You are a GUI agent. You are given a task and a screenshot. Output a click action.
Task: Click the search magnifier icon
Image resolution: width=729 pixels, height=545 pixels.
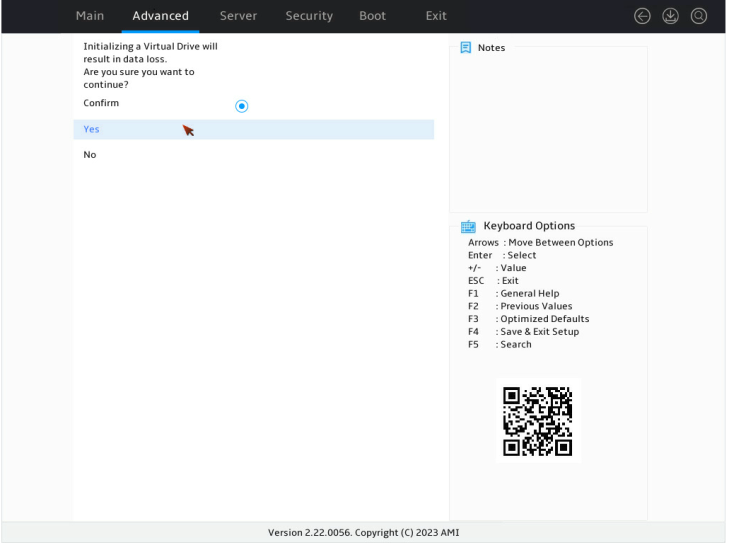[x=699, y=16]
